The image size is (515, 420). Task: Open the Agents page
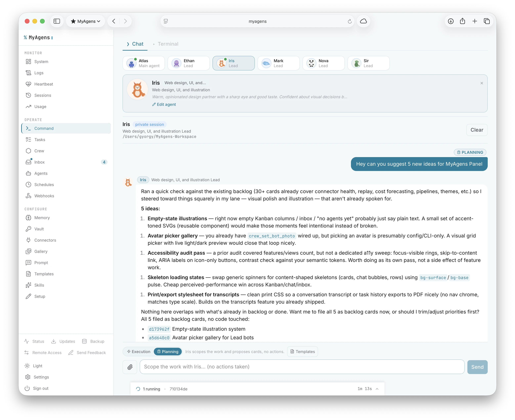point(66,173)
